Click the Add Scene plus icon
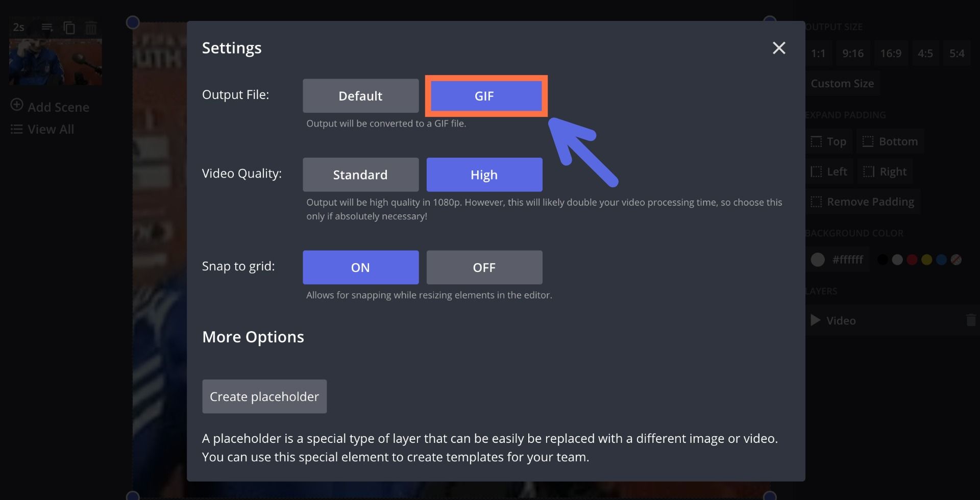Image resolution: width=980 pixels, height=500 pixels. (17, 105)
